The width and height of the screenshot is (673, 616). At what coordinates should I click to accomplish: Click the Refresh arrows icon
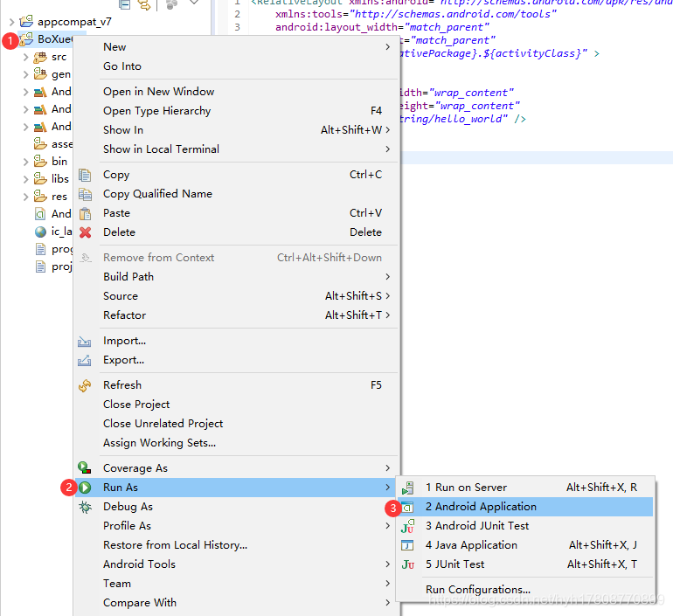tap(85, 385)
